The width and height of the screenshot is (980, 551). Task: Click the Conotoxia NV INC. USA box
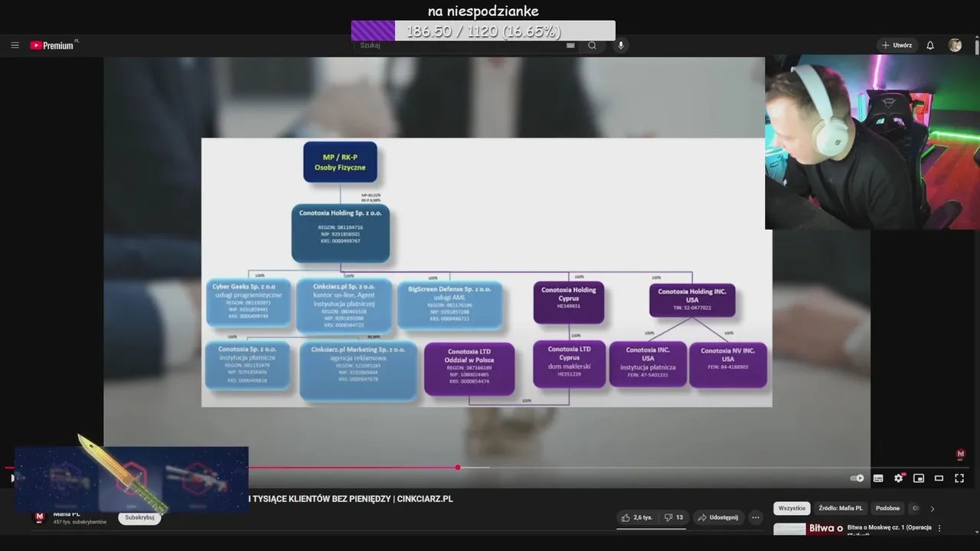pos(728,364)
